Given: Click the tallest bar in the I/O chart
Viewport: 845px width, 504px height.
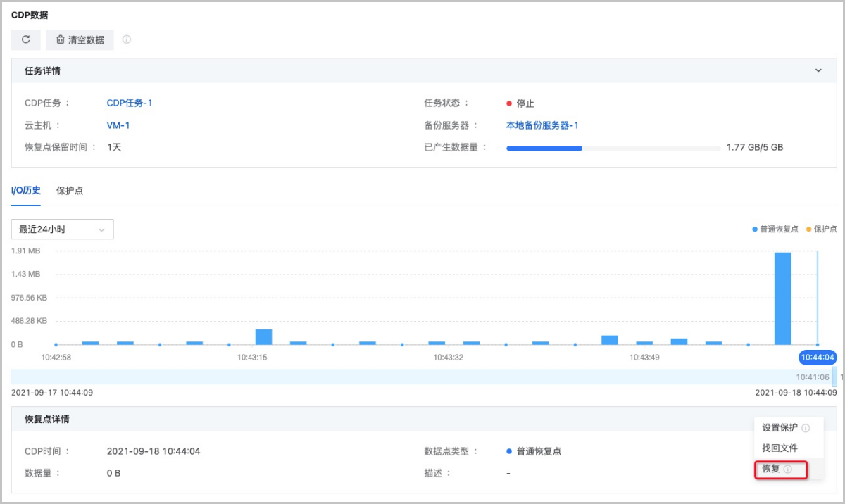Looking at the screenshot, I should (782, 298).
